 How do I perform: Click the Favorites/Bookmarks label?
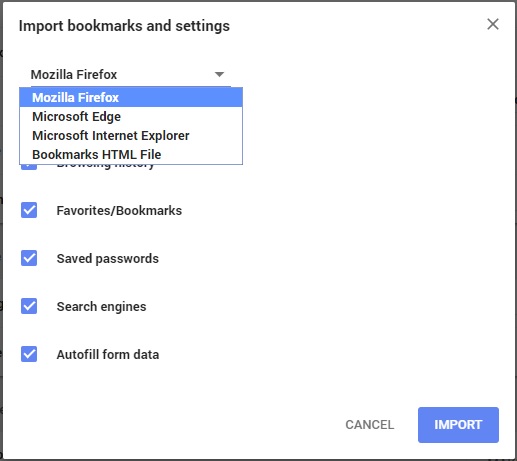119,211
